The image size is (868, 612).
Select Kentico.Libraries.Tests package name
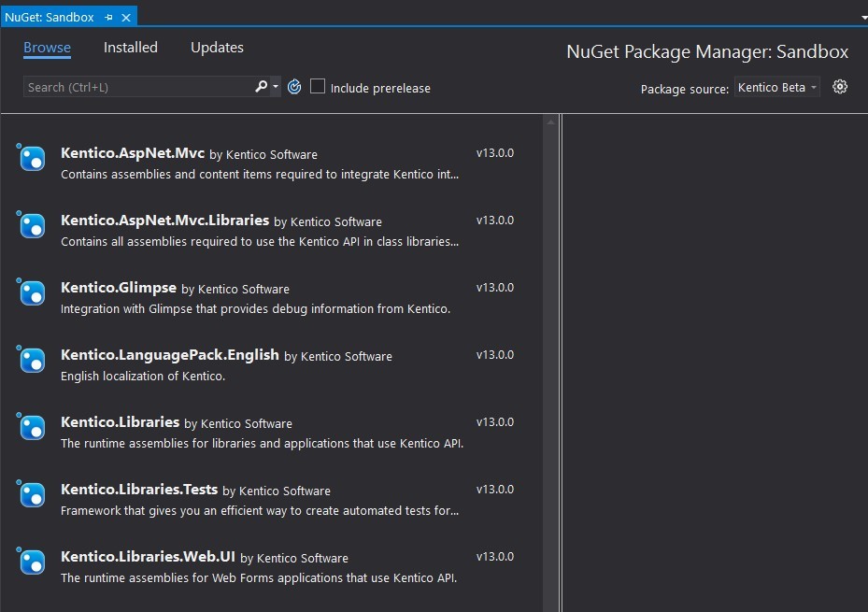pos(139,490)
